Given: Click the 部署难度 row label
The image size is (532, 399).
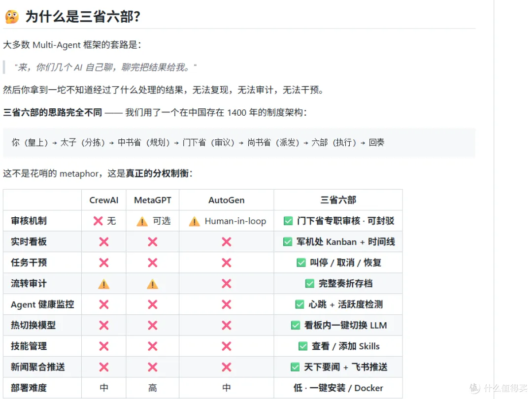Looking at the screenshot, I should (x=29, y=388).
